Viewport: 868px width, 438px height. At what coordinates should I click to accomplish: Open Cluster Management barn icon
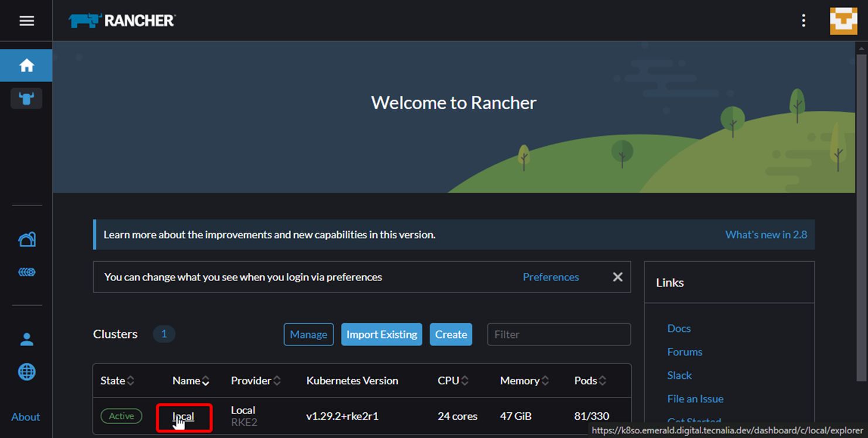(26, 239)
